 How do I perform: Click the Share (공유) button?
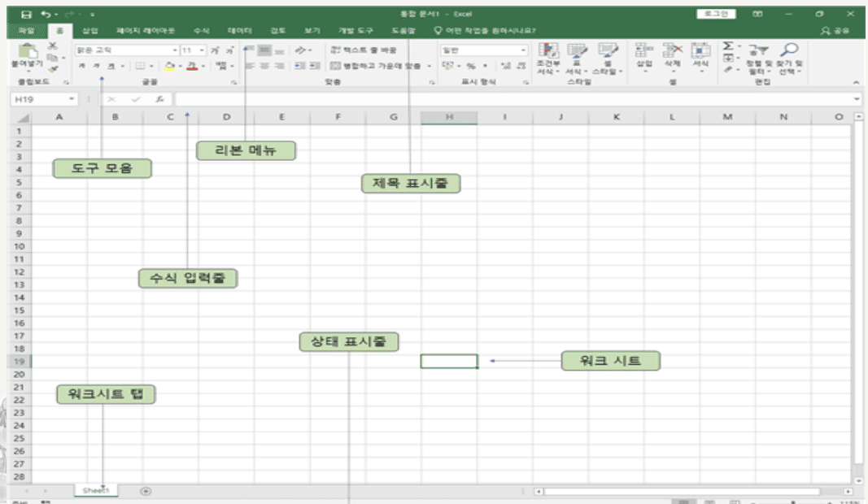[836, 31]
